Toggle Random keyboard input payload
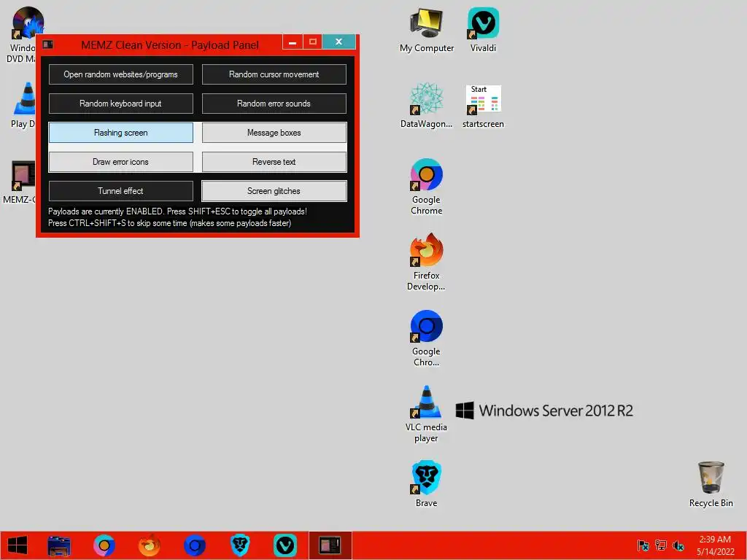This screenshot has width=747, height=560. coord(120,104)
